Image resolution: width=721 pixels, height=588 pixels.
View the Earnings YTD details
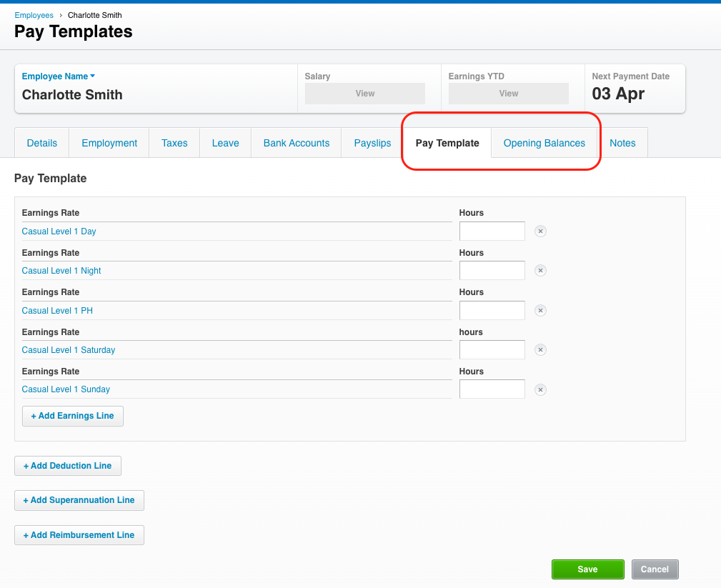click(x=509, y=94)
